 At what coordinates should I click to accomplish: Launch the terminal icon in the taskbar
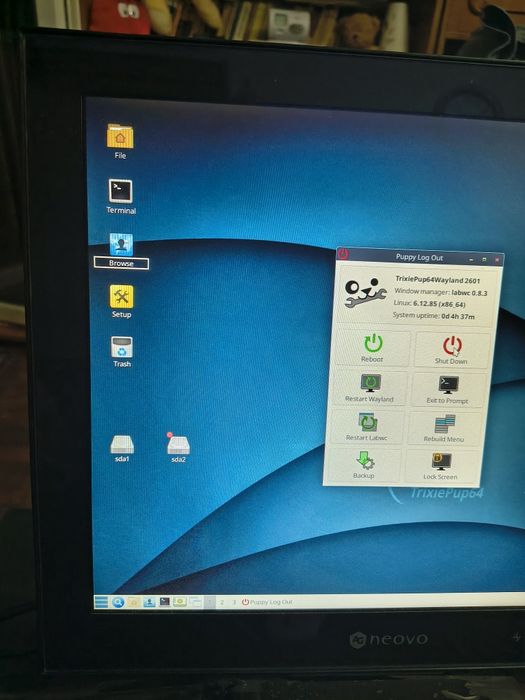pos(164,602)
